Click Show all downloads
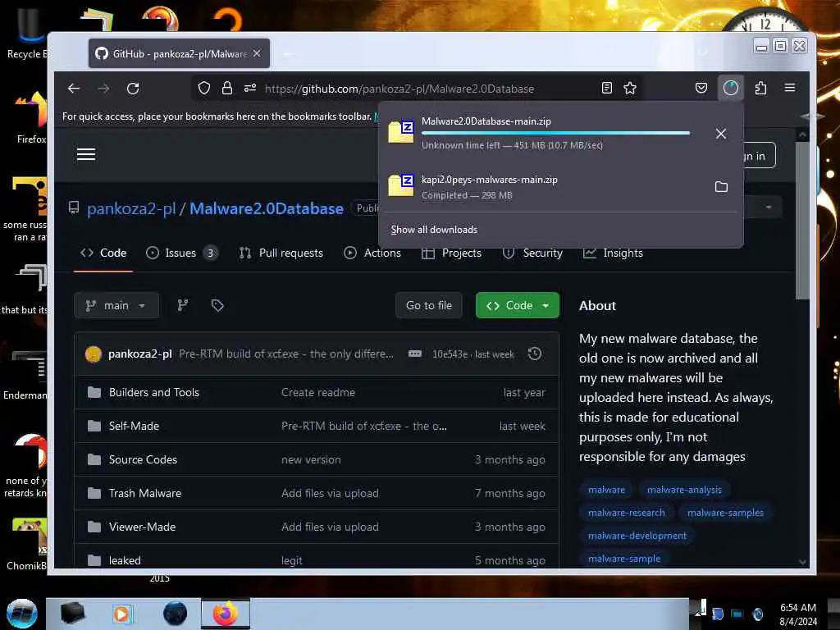Image resolution: width=840 pixels, height=630 pixels. coord(434,230)
